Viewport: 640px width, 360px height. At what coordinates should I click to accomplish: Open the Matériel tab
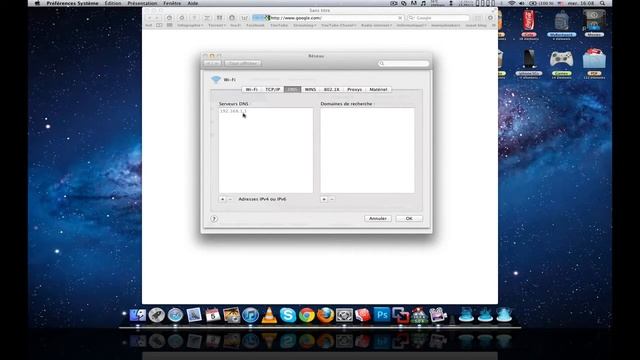(378, 89)
